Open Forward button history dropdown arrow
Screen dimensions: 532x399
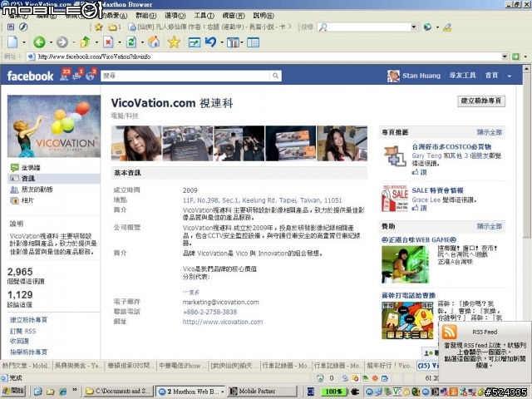(x=74, y=42)
